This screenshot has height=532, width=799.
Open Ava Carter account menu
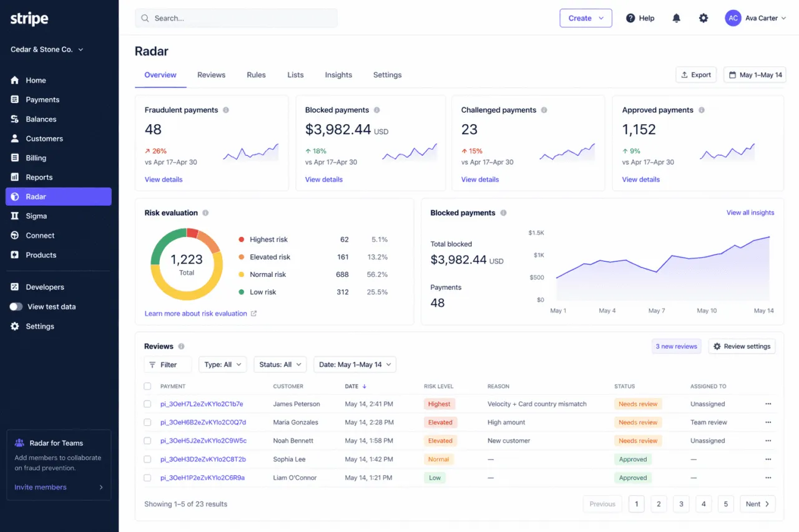755,18
